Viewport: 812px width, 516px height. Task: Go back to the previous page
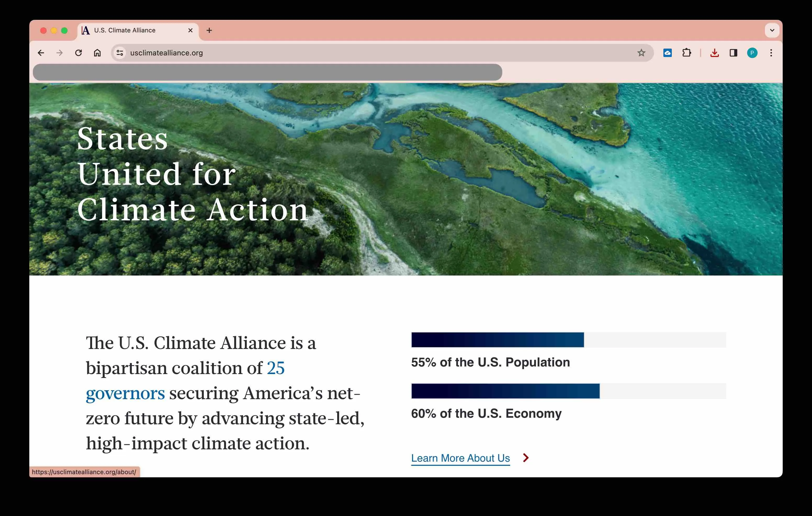41,53
